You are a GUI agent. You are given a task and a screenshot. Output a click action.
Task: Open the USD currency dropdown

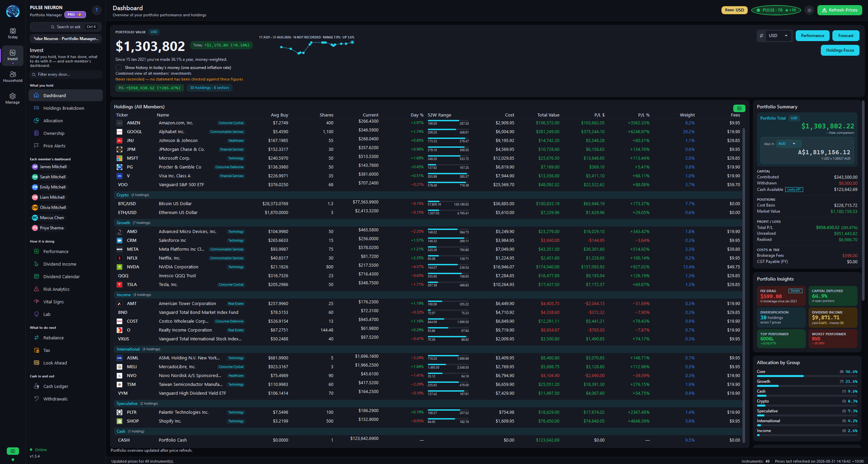pyautogui.click(x=779, y=36)
